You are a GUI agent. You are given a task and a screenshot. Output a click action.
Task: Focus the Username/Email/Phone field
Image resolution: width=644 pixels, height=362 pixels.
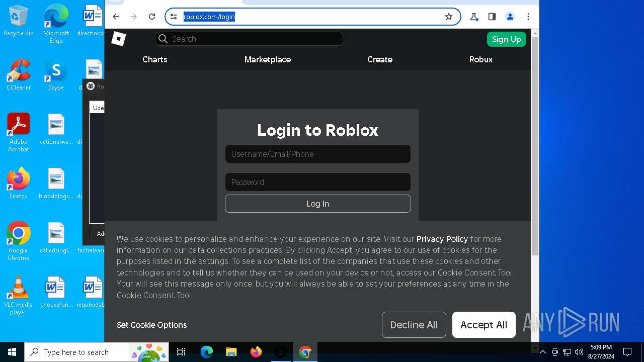[x=318, y=154]
